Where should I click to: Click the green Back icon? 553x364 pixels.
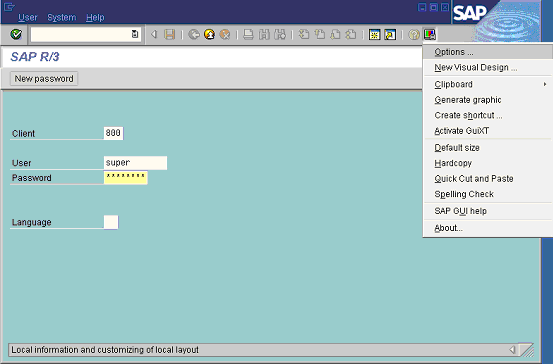[x=194, y=34]
